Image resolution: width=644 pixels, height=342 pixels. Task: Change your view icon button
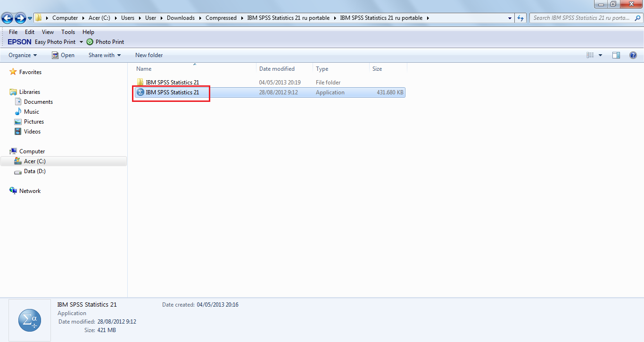[x=590, y=55]
